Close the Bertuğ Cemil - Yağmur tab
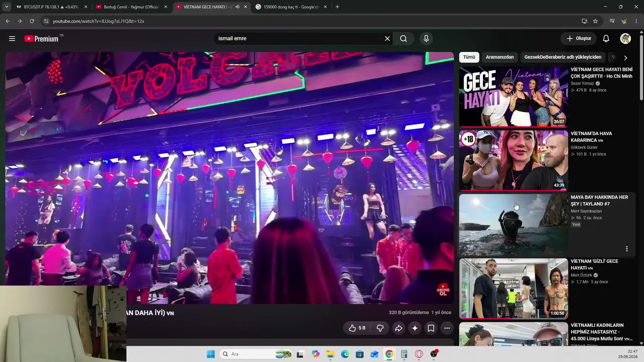This screenshot has width=644, height=362. [166, 7]
